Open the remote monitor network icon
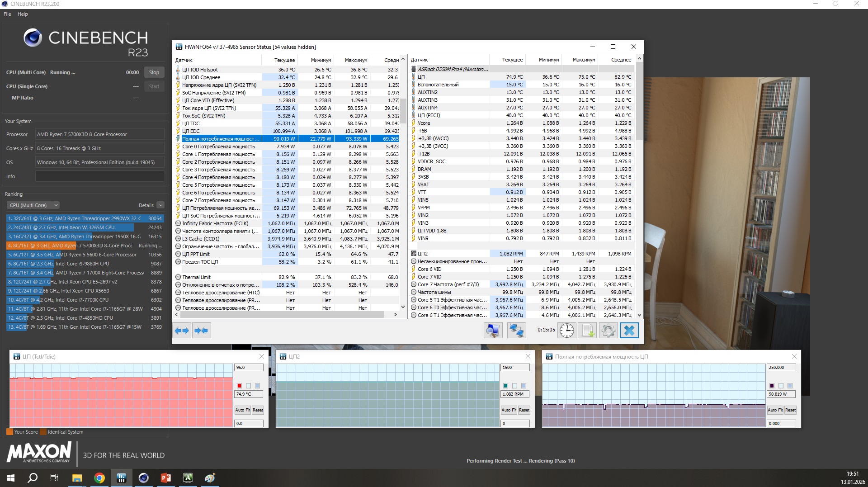 pyautogui.click(x=516, y=331)
